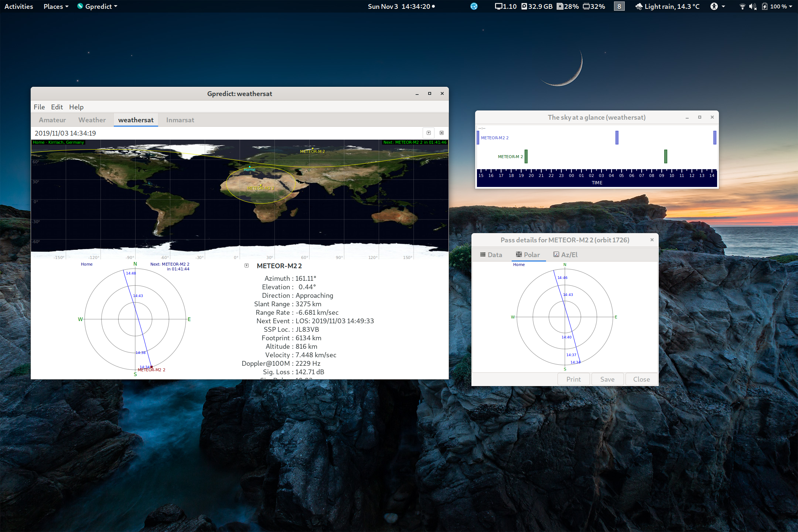798x532 pixels.
Task: Click the blue globe sync tray icon
Action: click(x=474, y=6)
